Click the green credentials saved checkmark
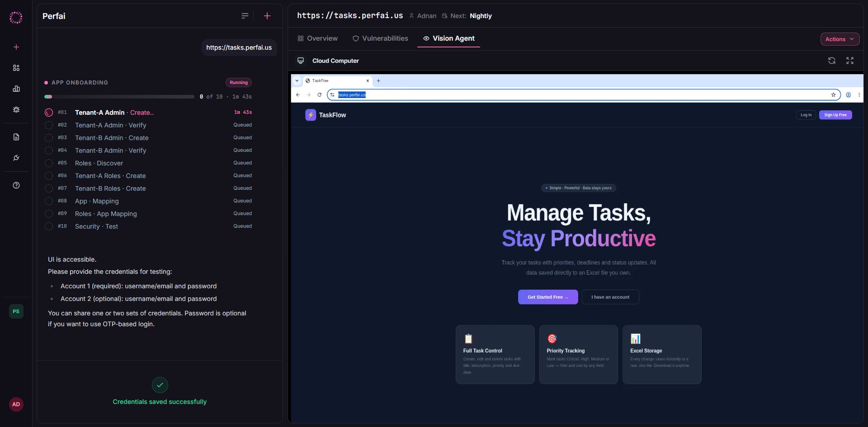 (160, 385)
